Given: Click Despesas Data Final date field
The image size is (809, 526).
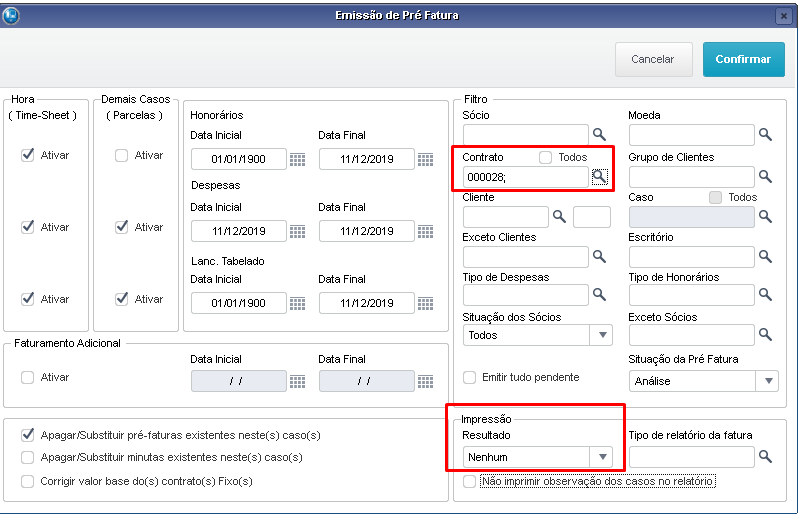Looking at the screenshot, I should click(x=366, y=231).
